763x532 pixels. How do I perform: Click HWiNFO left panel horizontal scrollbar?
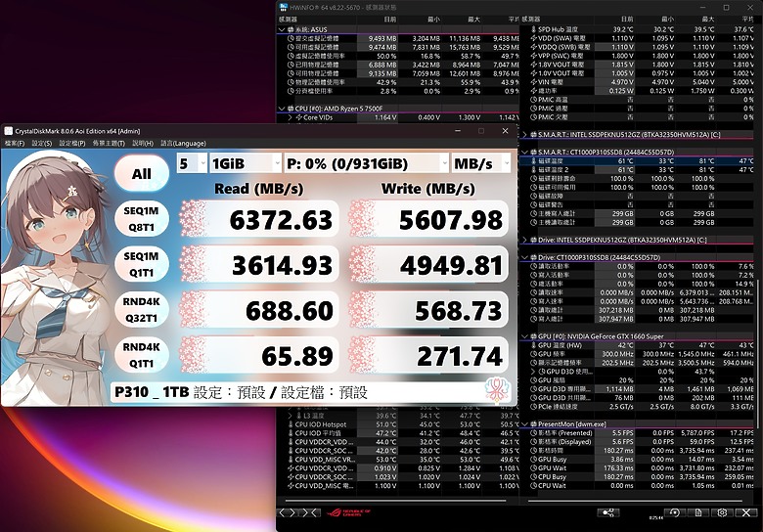click(x=395, y=500)
